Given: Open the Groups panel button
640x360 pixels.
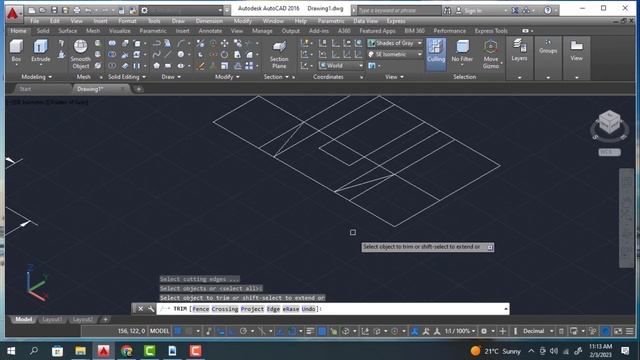Looking at the screenshot, I should [x=548, y=47].
